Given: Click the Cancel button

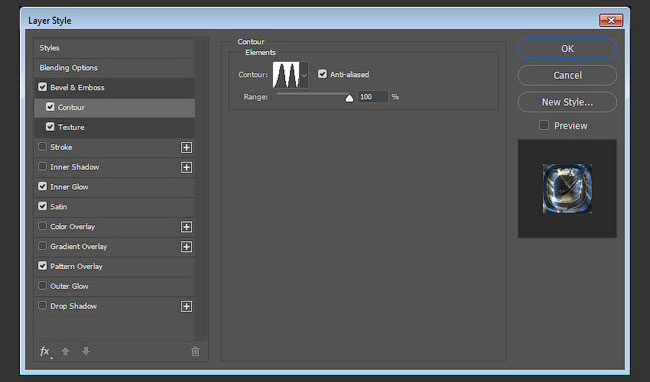Looking at the screenshot, I should coord(567,75).
